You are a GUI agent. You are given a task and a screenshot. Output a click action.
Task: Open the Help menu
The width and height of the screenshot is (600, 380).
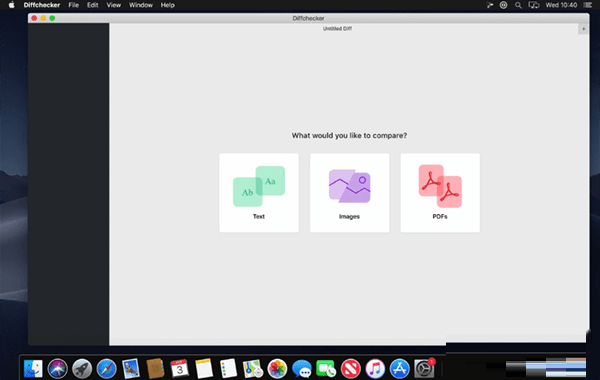168,5
